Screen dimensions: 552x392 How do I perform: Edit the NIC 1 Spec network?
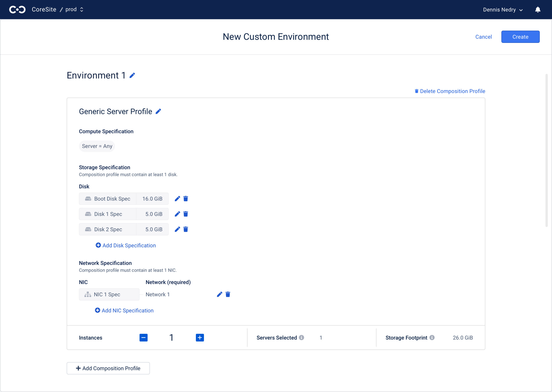point(219,294)
